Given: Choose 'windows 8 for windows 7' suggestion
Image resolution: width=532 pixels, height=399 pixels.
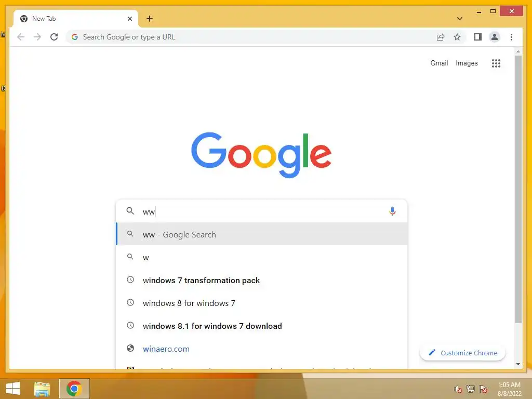Looking at the screenshot, I should point(261,303).
